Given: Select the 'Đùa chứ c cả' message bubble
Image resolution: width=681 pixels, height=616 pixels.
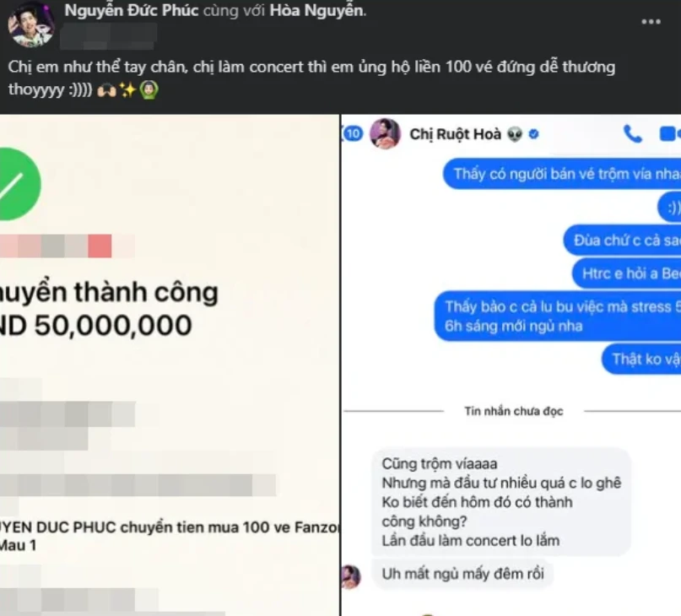Looking at the screenshot, I should pyautogui.click(x=622, y=240).
